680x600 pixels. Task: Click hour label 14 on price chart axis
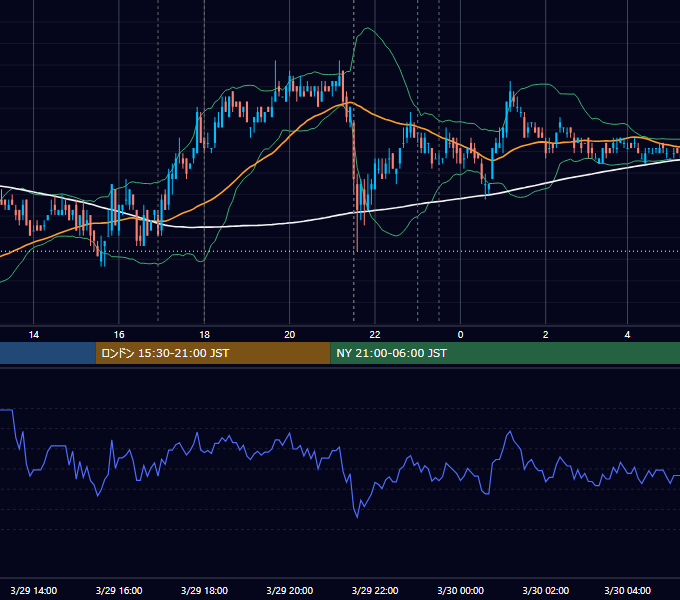coord(33,335)
